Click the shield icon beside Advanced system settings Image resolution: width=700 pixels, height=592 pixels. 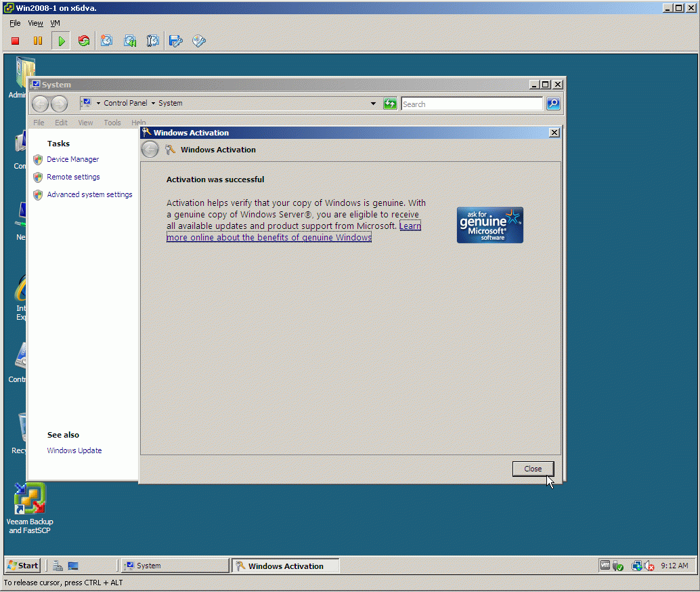38,195
